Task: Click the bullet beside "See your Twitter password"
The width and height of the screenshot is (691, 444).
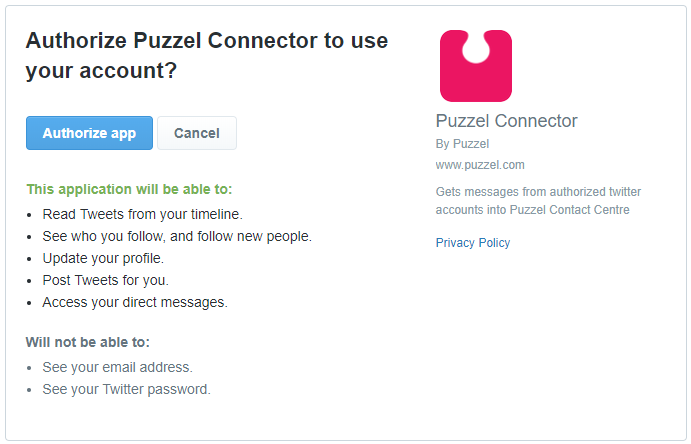Action: [x=32, y=389]
